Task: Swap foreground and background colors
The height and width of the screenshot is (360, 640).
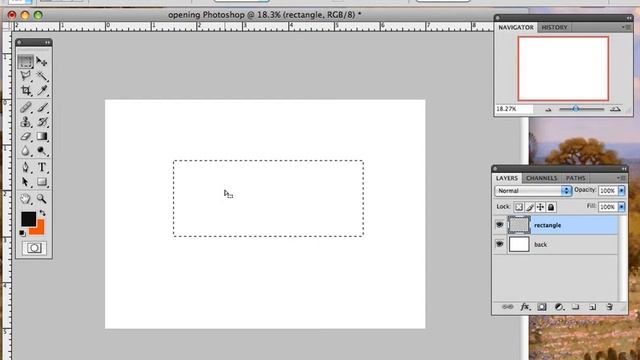Action: (42, 213)
